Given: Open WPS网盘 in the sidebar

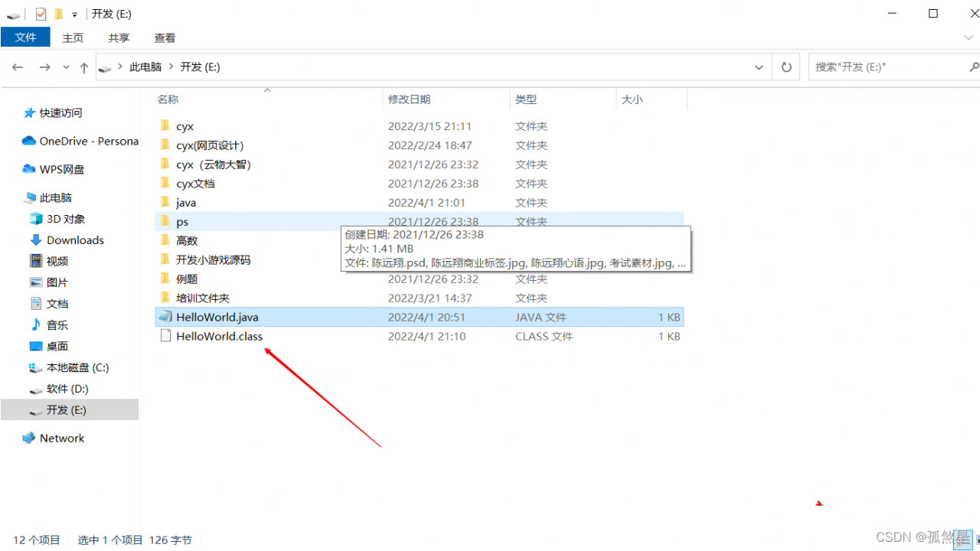Looking at the screenshot, I should [62, 169].
